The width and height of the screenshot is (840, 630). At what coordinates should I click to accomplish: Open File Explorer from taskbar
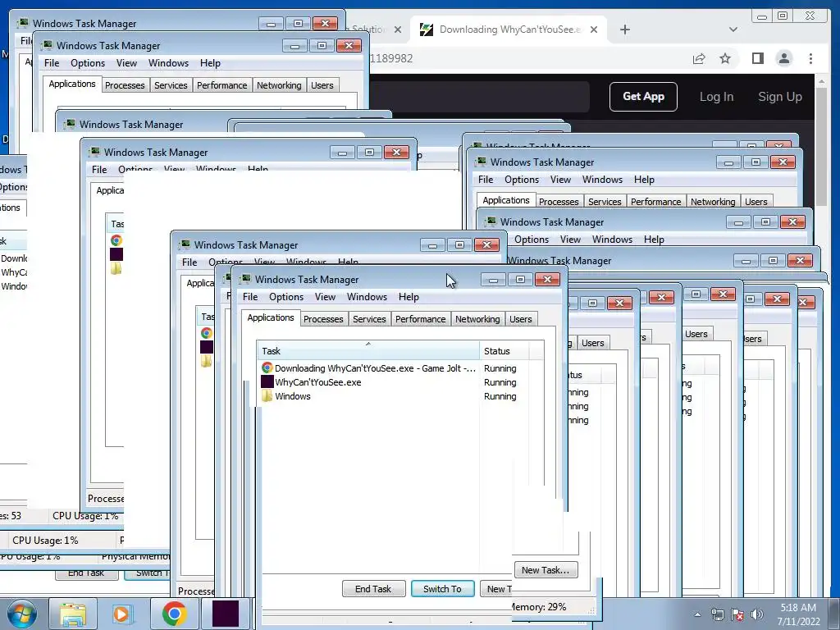tap(73, 614)
